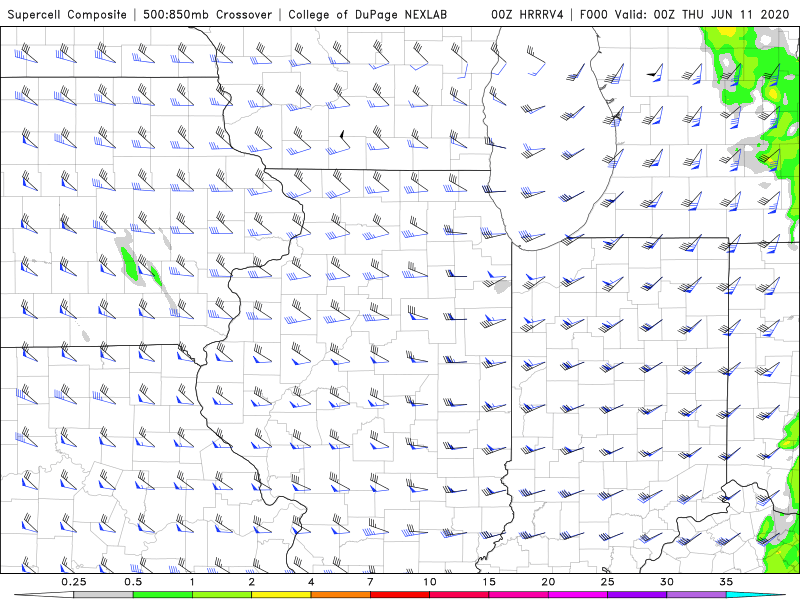The height and width of the screenshot is (600, 800).
Task: Select the orange 4–7 legend segment
Action: pyautogui.click(x=340, y=595)
